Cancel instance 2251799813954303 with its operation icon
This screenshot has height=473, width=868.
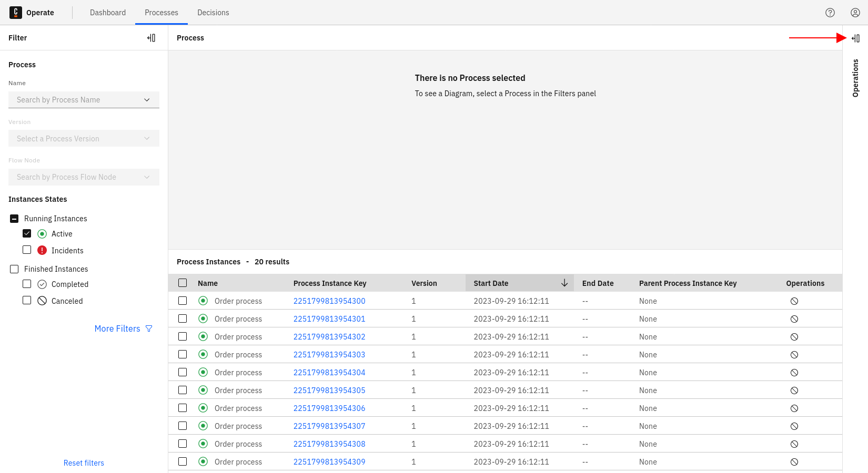794,355
